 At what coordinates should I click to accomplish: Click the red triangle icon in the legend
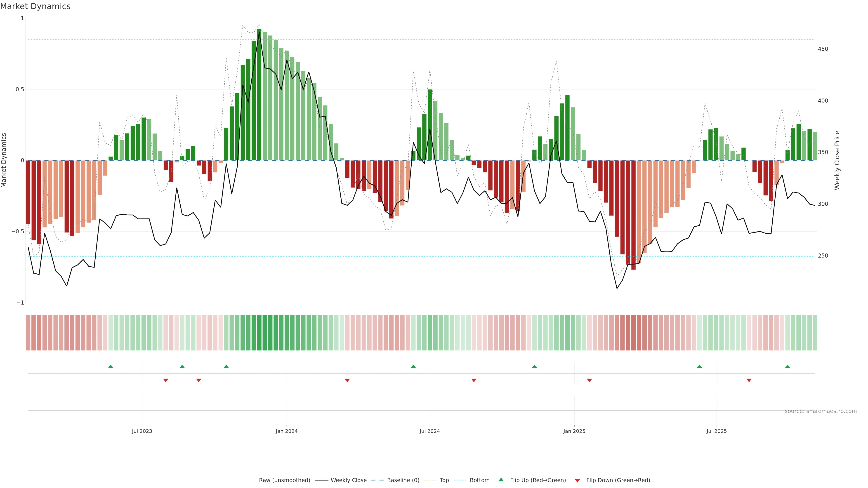click(x=577, y=480)
